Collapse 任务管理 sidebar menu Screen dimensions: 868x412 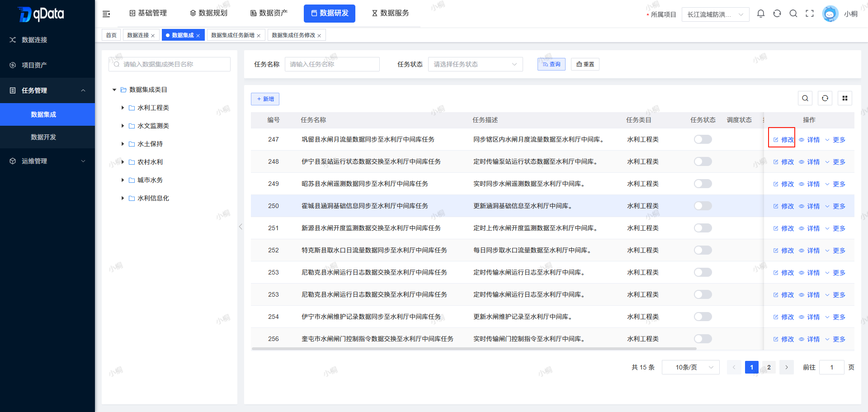(47, 90)
